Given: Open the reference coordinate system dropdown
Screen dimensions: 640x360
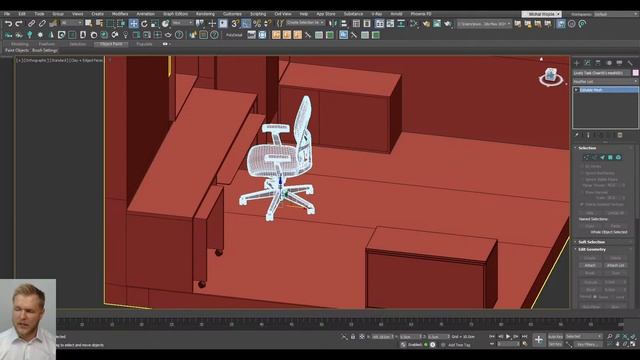Looking at the screenshot, I should 182,23.
